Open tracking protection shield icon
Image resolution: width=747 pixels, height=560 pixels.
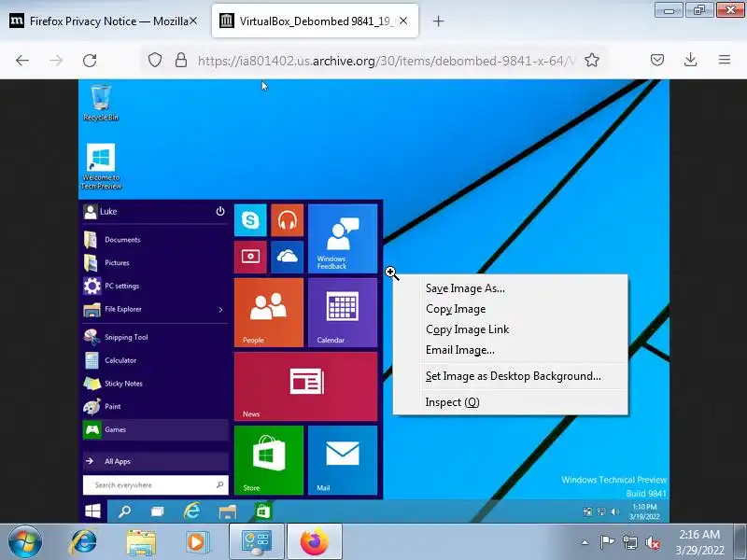(155, 60)
